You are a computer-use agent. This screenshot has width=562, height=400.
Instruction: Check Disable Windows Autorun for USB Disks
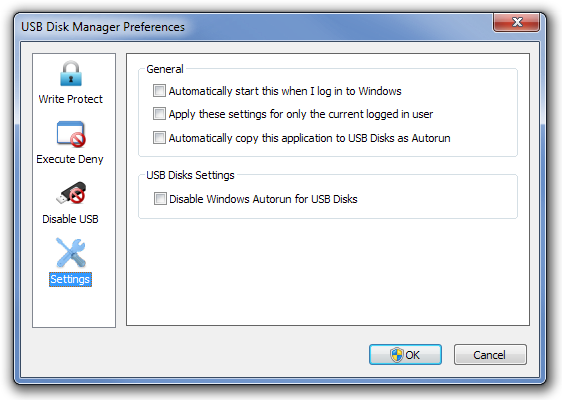click(x=160, y=199)
